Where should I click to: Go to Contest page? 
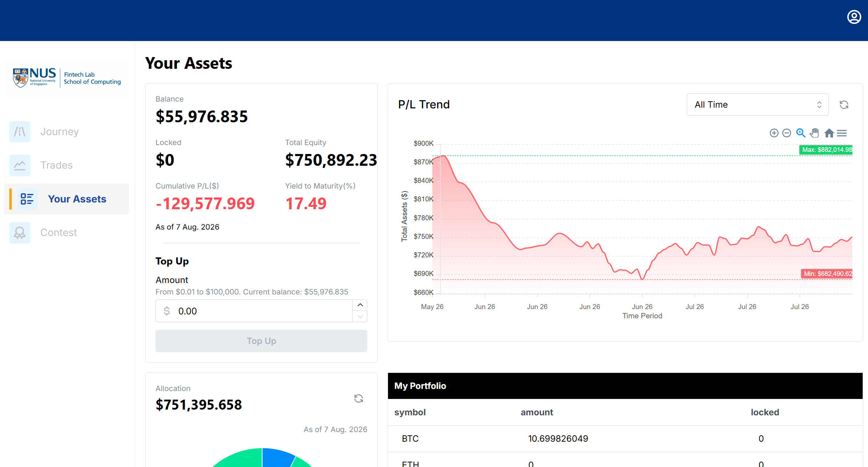[x=58, y=232]
